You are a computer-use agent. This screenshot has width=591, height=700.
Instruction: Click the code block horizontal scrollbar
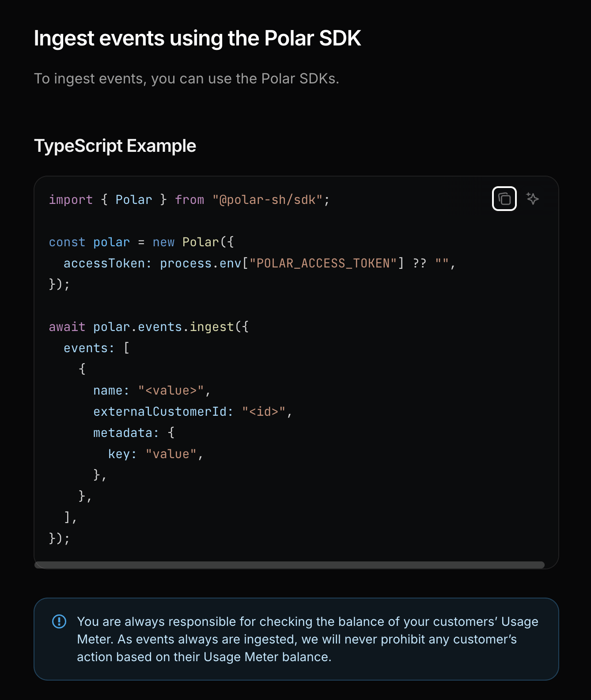[289, 565]
